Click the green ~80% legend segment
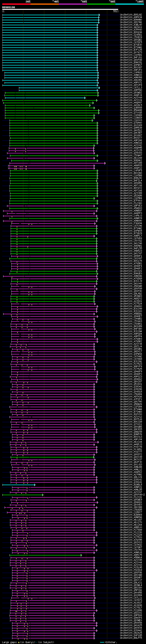 click(x=101, y=4)
